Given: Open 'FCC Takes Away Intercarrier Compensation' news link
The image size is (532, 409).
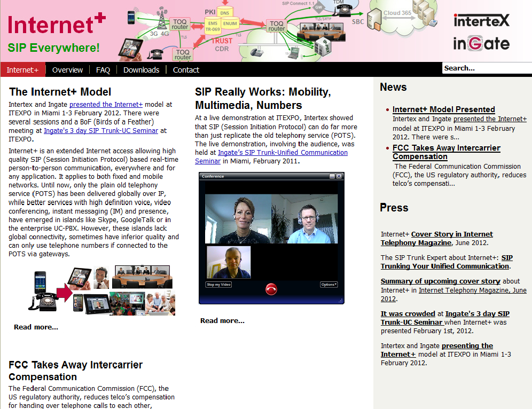Looking at the screenshot, I should click(x=447, y=152).
